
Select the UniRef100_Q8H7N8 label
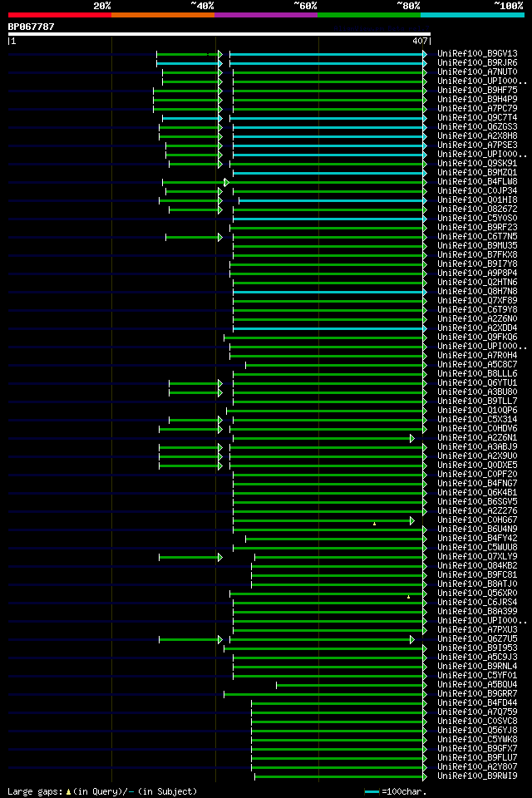pyautogui.click(x=477, y=291)
